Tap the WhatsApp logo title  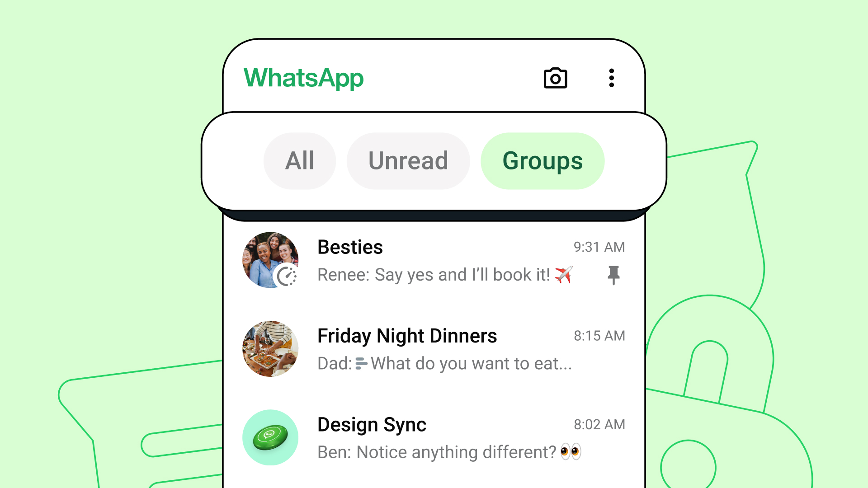(x=303, y=77)
